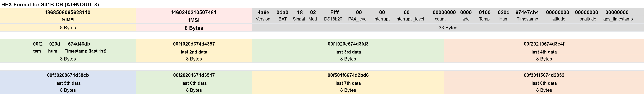644x94 pixels.
Task: Click the f460240210507481 value cell
Action: 194,12
